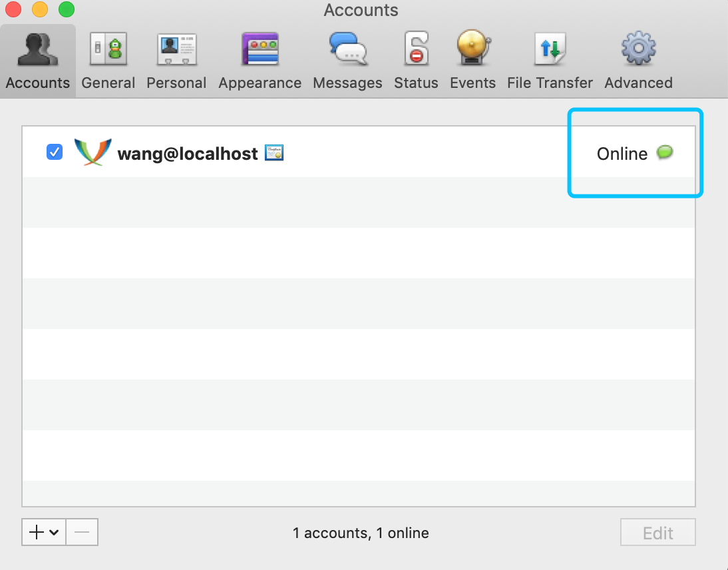The width and height of the screenshot is (728, 570).
Task: Go to the Events preferences tab
Action: point(472,61)
